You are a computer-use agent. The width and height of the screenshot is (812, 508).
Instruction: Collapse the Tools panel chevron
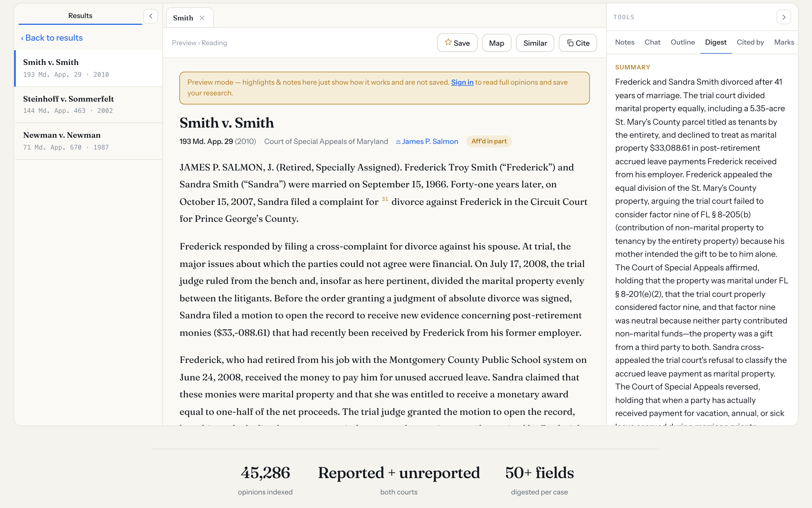click(784, 17)
